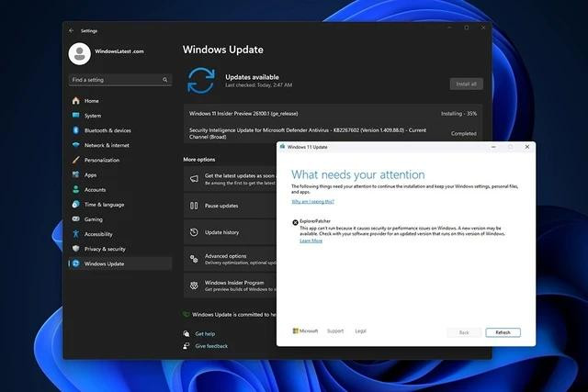Viewport: 588px width, 392px height.
Task: Open System settings page
Action: [x=120, y=116]
